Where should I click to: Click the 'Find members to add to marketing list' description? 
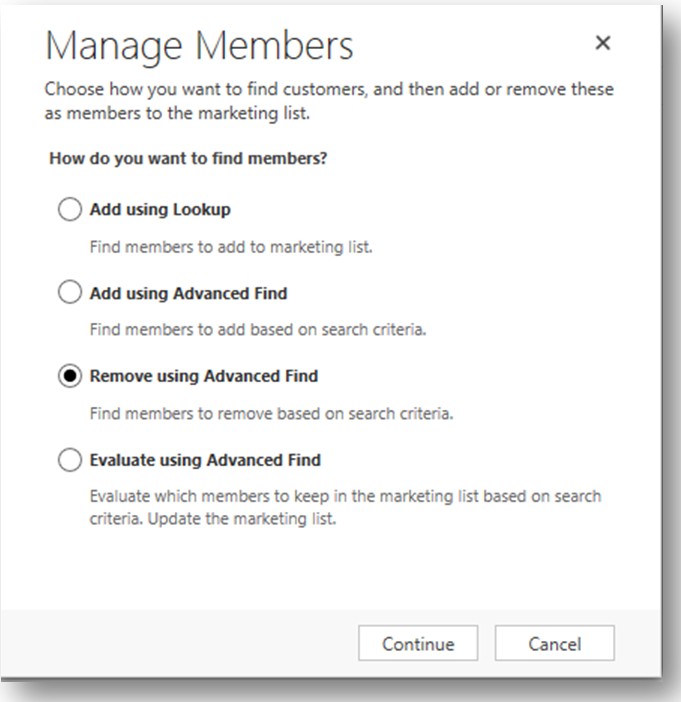tap(231, 246)
